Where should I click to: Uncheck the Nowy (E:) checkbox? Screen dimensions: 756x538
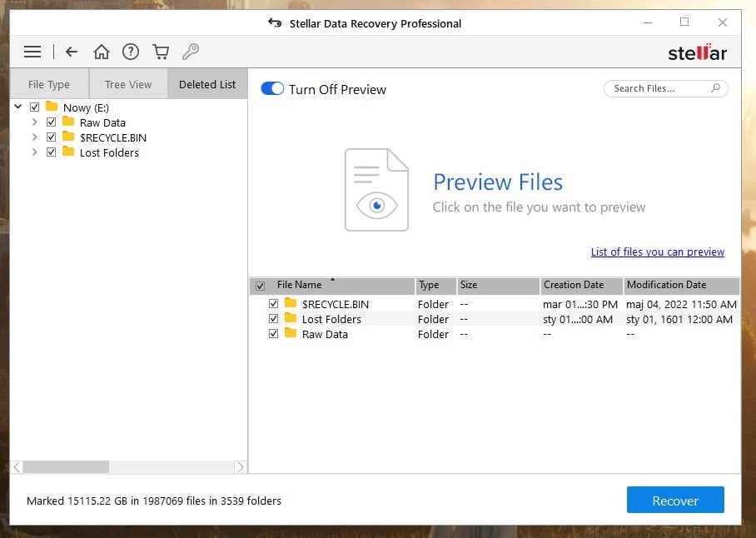coord(35,107)
